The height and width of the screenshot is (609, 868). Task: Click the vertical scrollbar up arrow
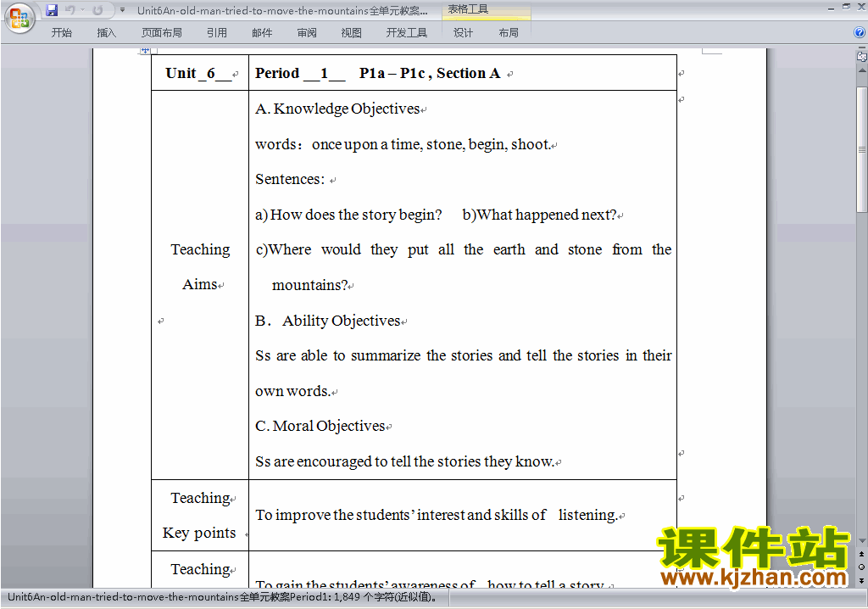point(862,71)
